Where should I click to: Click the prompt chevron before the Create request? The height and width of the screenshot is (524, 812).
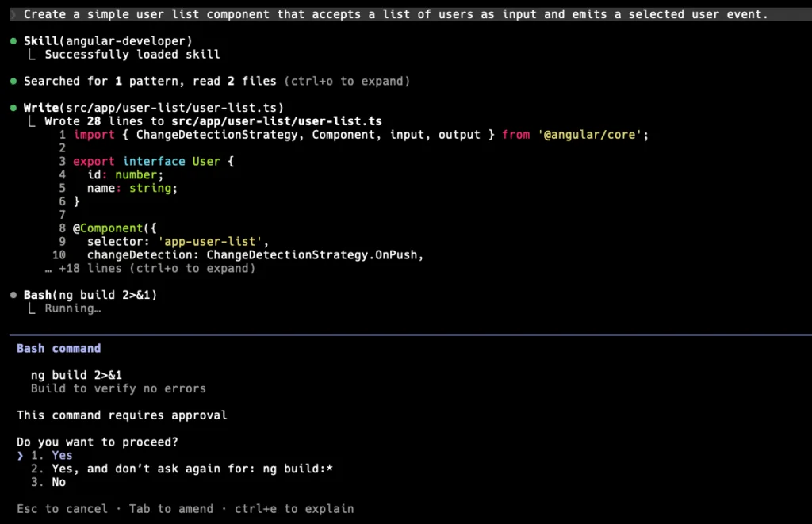(13, 14)
